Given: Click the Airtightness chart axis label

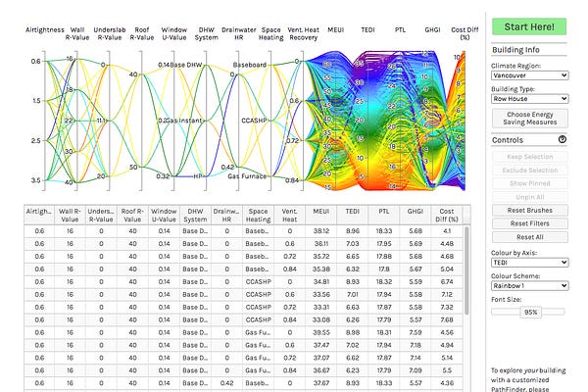Looking at the screenshot, I should [x=45, y=30].
